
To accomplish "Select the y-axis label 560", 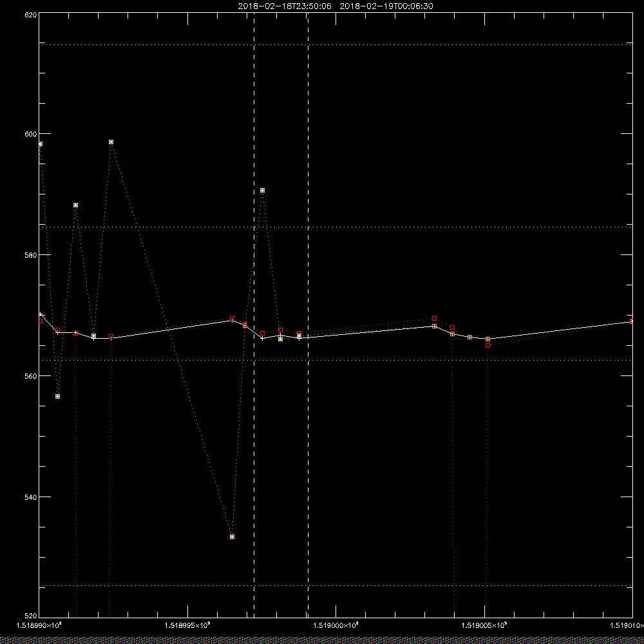I will tap(31, 376).
